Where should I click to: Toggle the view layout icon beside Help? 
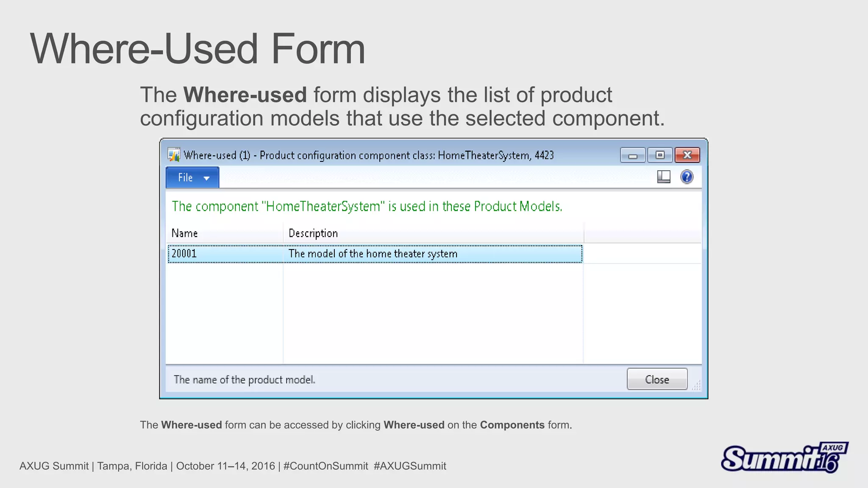click(x=664, y=177)
